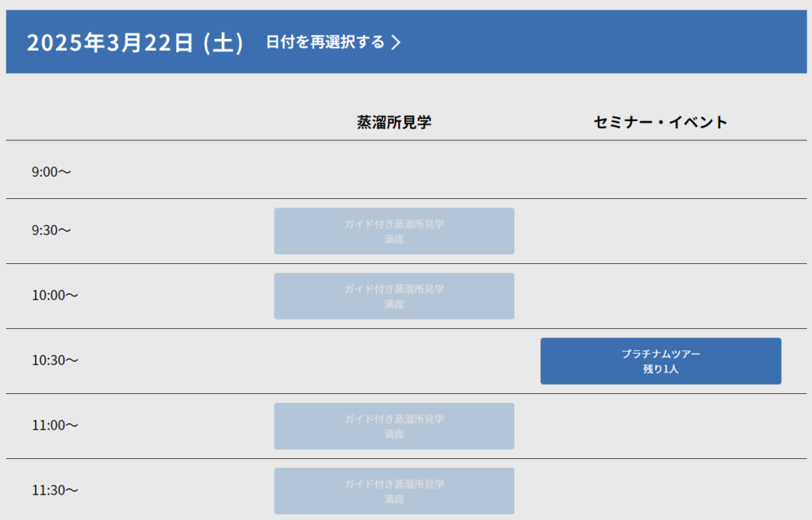Click the 11:00 ガイド付き蒸溜所見学 満席 slot
The image size is (812, 520).
click(394, 426)
